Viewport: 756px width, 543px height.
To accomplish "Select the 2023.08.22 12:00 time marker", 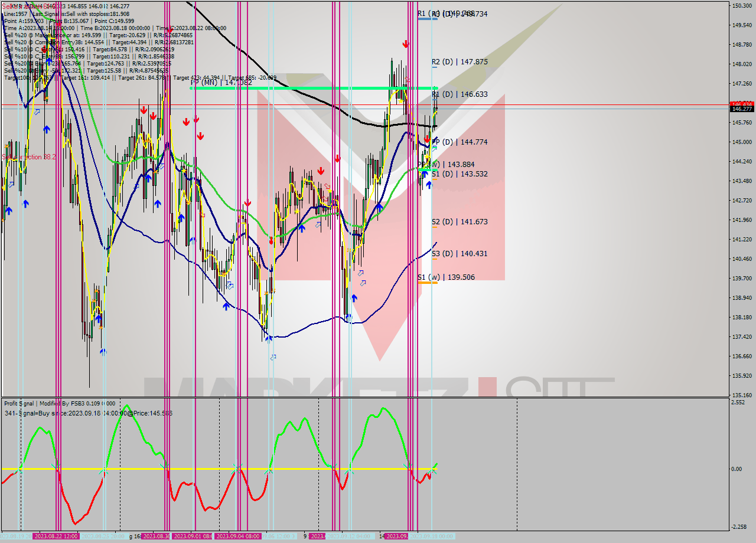I will 56,536.
